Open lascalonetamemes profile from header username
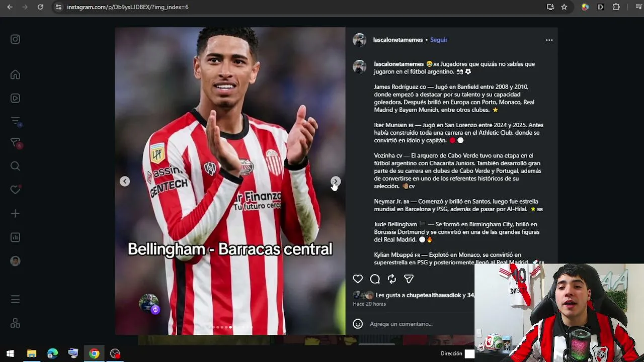Screen dimensions: 644x362 click(398, 40)
